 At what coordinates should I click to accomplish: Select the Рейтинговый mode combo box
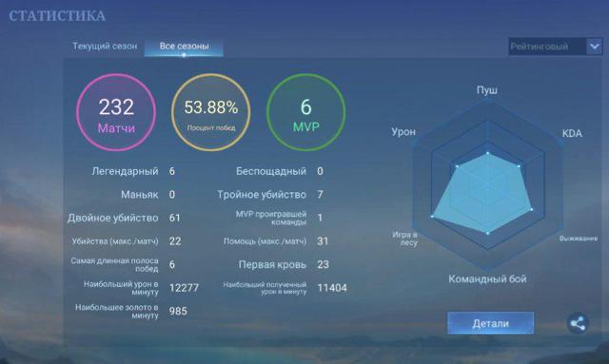pyautogui.click(x=556, y=47)
